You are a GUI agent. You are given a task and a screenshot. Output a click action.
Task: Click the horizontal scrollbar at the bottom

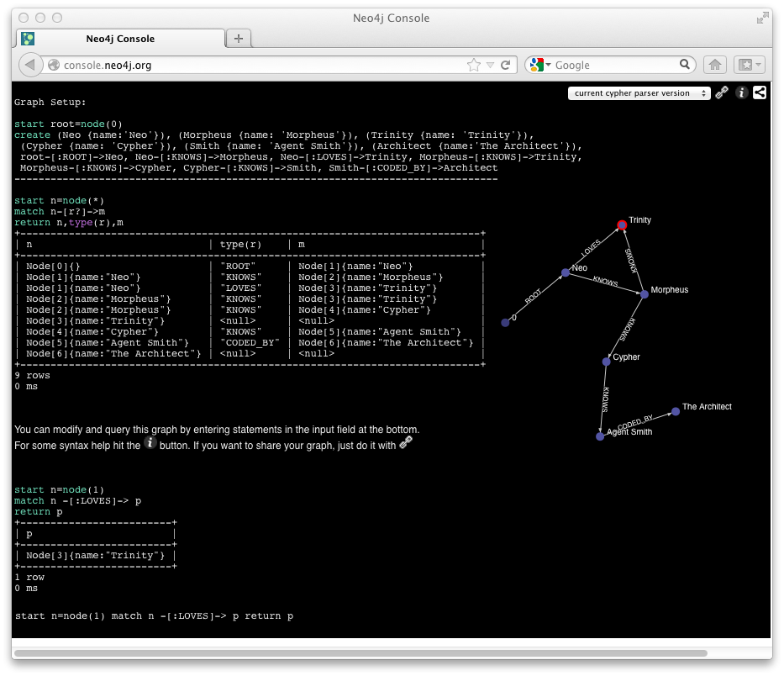point(361,651)
